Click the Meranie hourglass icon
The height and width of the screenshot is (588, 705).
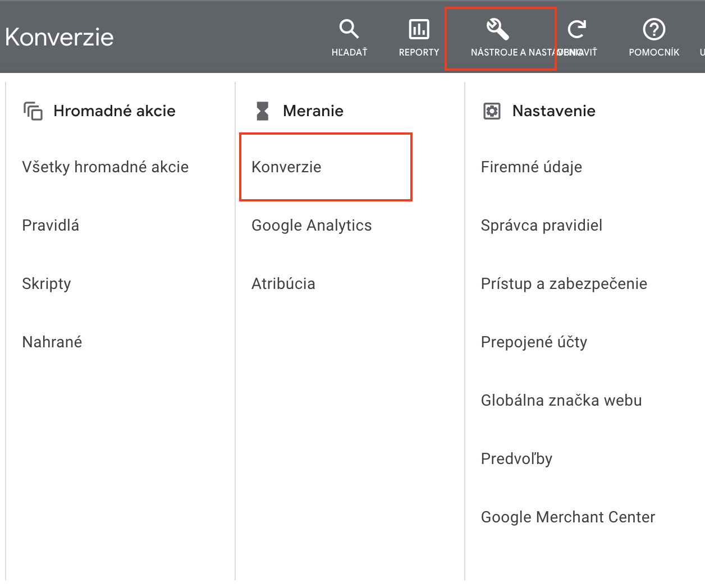click(x=262, y=111)
